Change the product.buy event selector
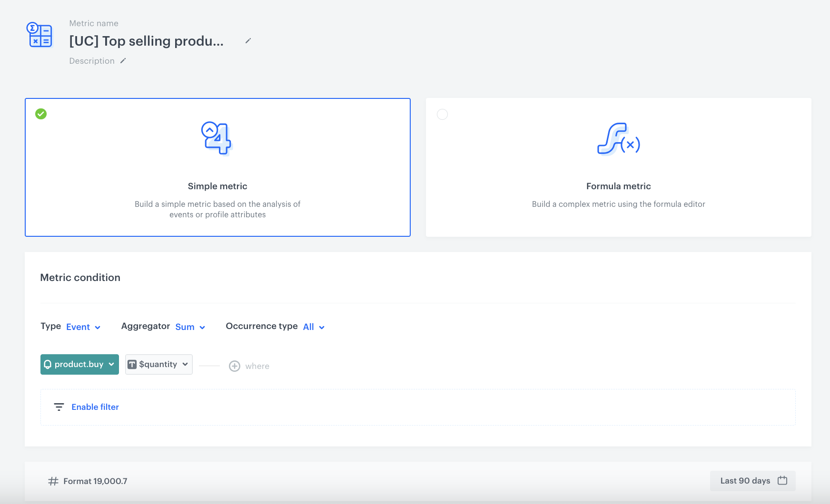The image size is (830, 504). 79,364
